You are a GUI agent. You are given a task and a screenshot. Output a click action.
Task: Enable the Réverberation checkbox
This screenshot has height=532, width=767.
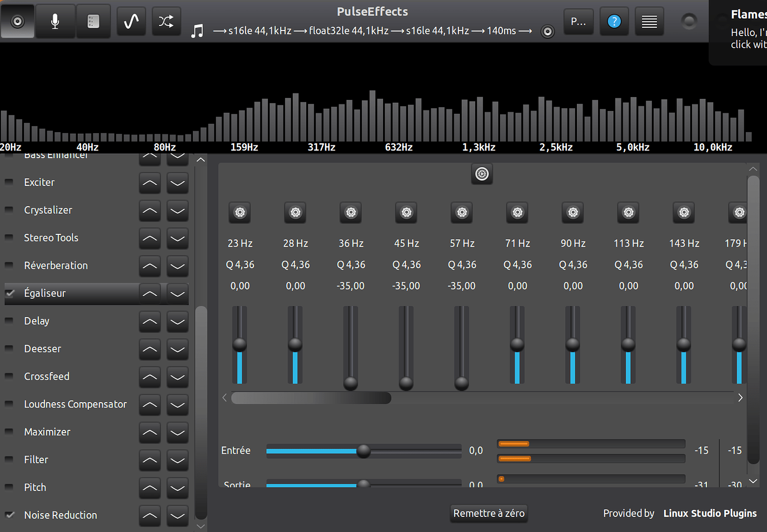point(9,265)
